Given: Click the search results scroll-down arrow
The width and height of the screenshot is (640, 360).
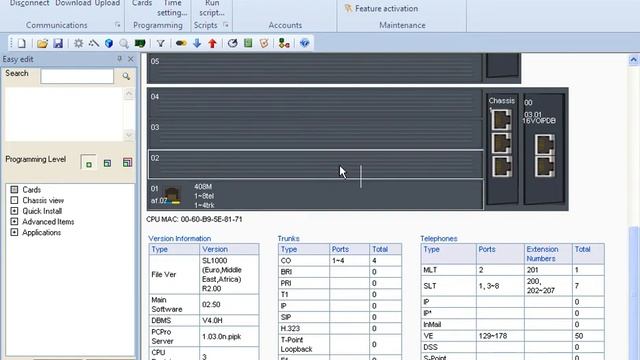Looking at the screenshot, I should [x=129, y=135].
